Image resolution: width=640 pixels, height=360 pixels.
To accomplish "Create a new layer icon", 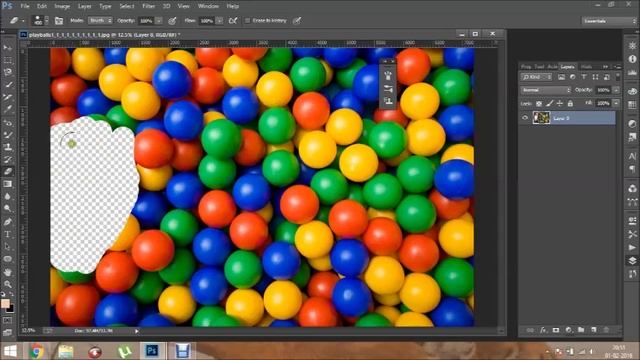I will coord(593,330).
